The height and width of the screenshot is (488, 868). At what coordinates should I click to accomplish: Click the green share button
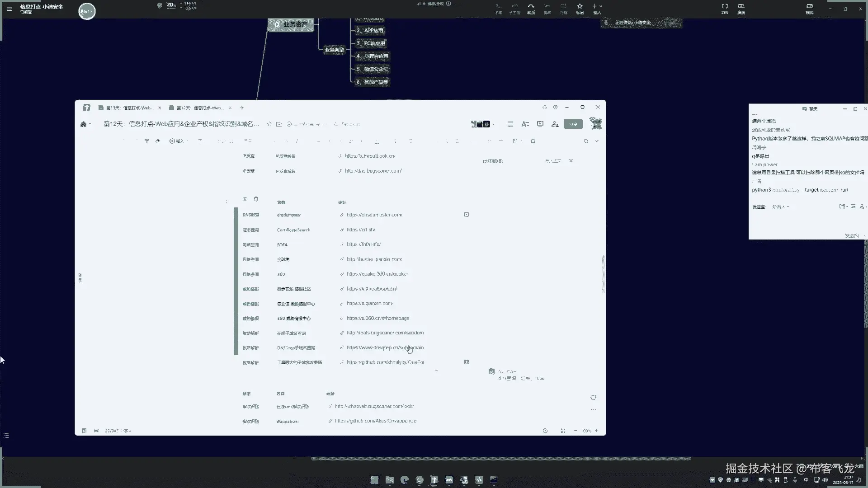(x=573, y=124)
